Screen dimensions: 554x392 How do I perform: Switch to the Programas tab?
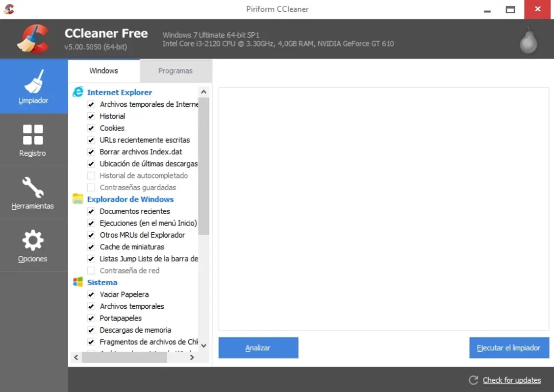(176, 71)
